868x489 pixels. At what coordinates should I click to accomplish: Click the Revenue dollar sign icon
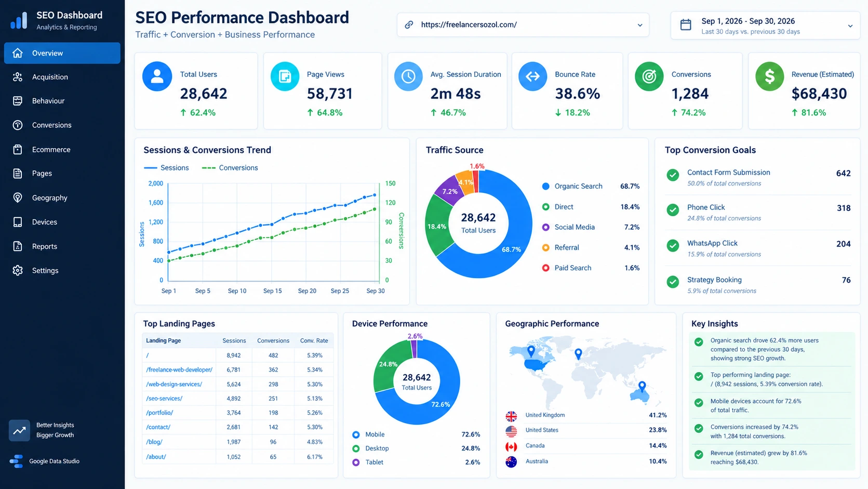769,76
